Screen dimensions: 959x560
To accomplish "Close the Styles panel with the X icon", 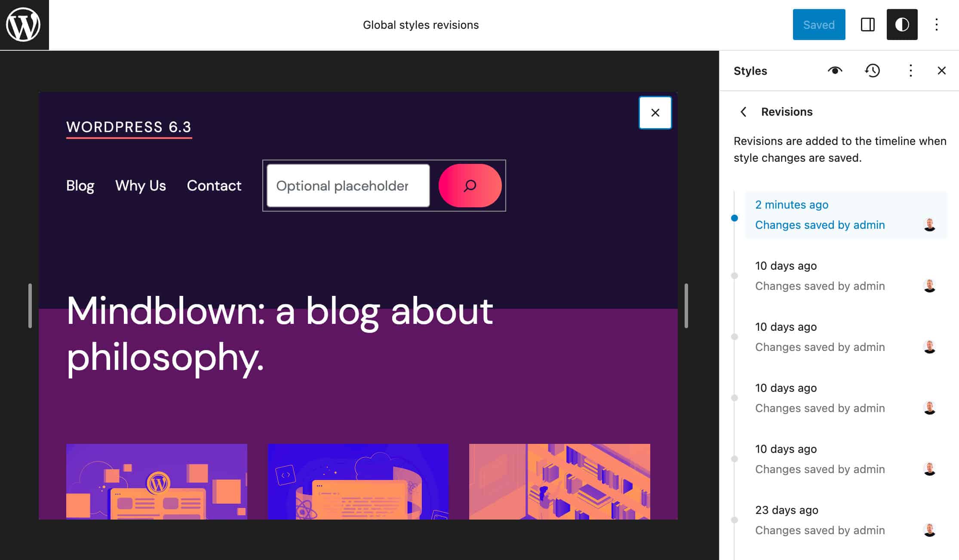I will (x=942, y=71).
